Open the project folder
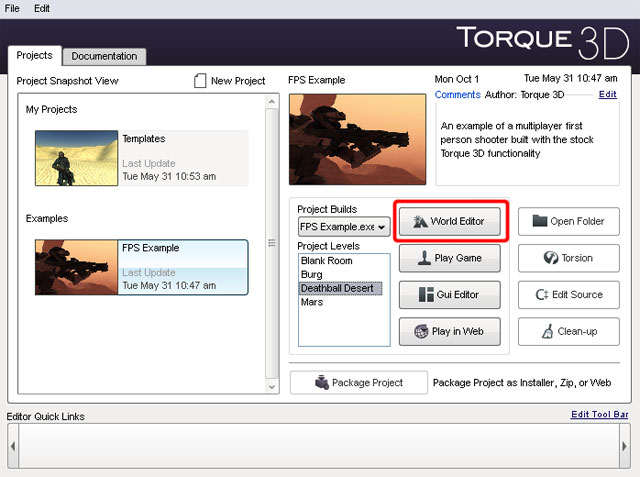Viewport: 640px width, 477px height. click(568, 221)
